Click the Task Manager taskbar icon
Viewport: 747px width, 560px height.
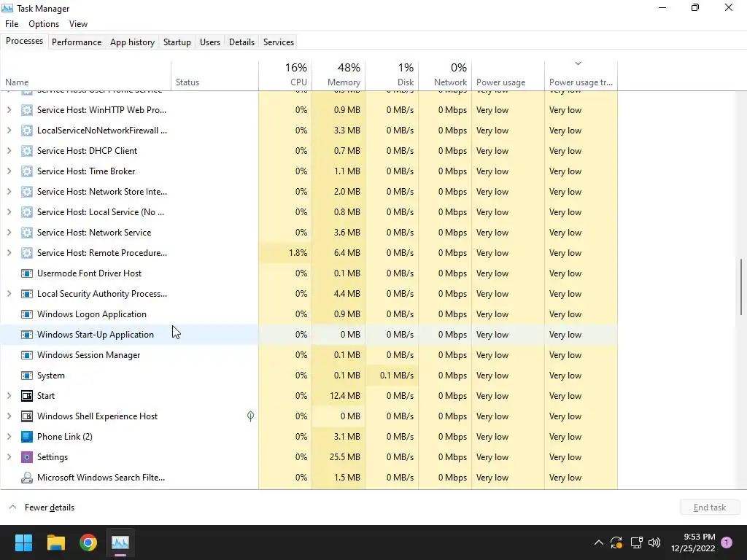[x=120, y=542]
